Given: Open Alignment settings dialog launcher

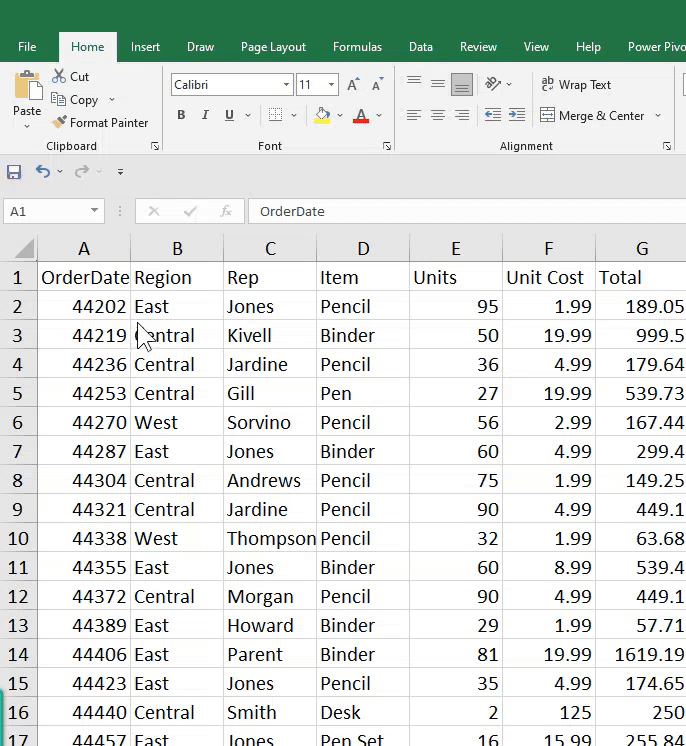Looking at the screenshot, I should point(667,146).
